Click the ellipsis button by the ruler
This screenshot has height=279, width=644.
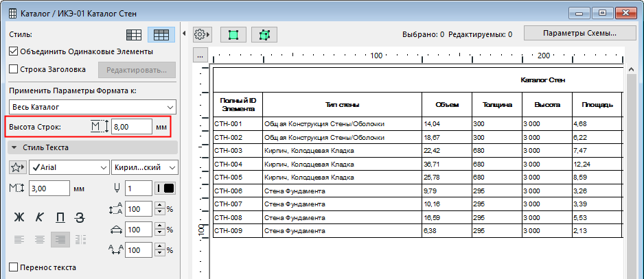(x=200, y=56)
